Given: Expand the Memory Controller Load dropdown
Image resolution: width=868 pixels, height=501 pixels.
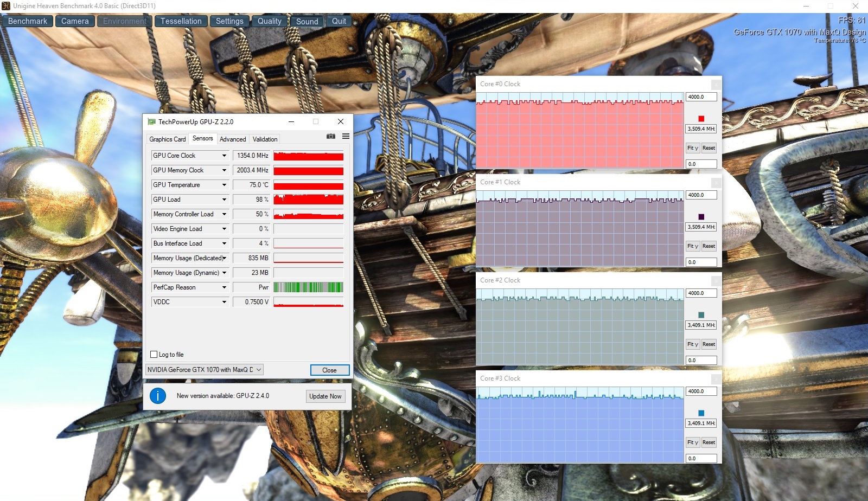Looking at the screenshot, I should point(224,214).
